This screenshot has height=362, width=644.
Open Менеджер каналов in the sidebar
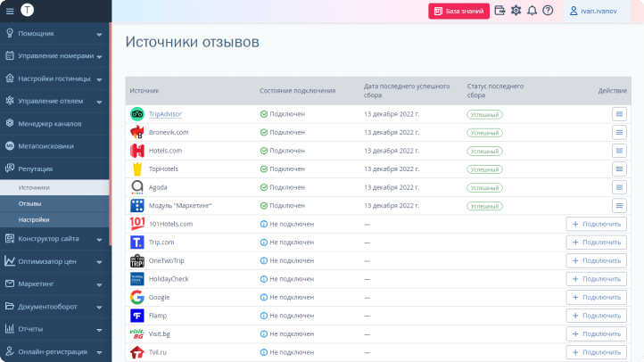(54, 124)
